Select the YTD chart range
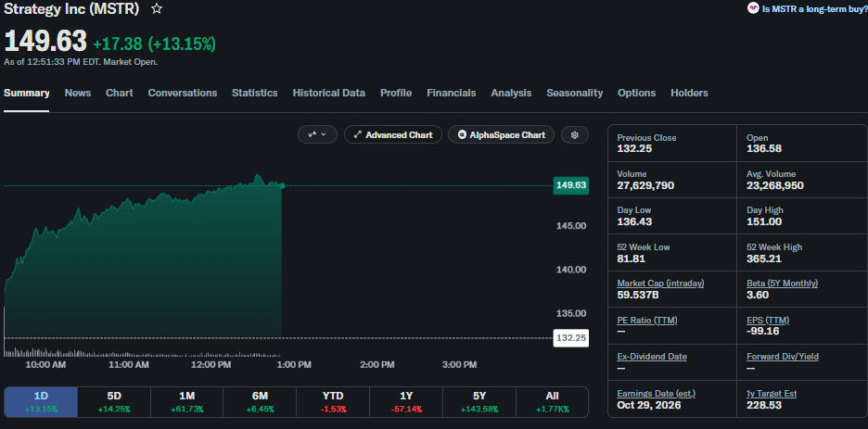The width and height of the screenshot is (868, 429). pos(333,402)
